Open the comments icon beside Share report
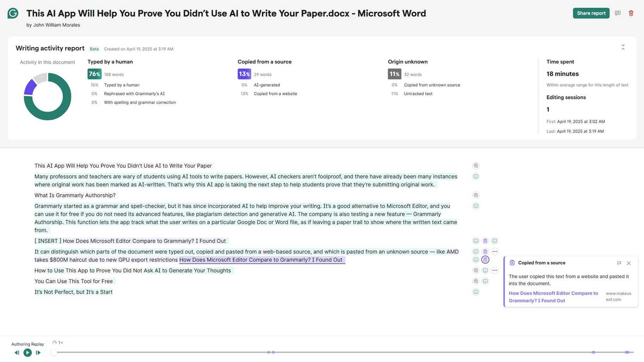Image resolution: width=644 pixels, height=362 pixels. [x=617, y=13]
